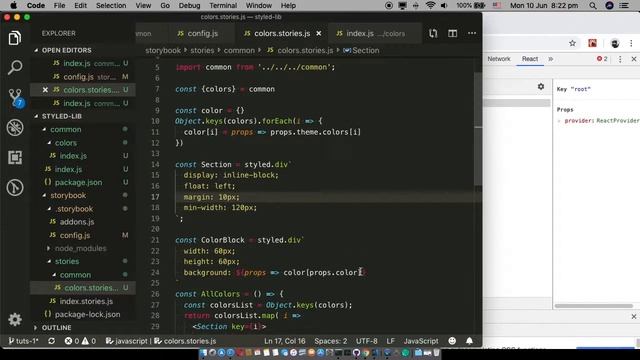This screenshot has width=640, height=360.
Task: Click the tuts-1* git branch indicator
Action: 24,341
